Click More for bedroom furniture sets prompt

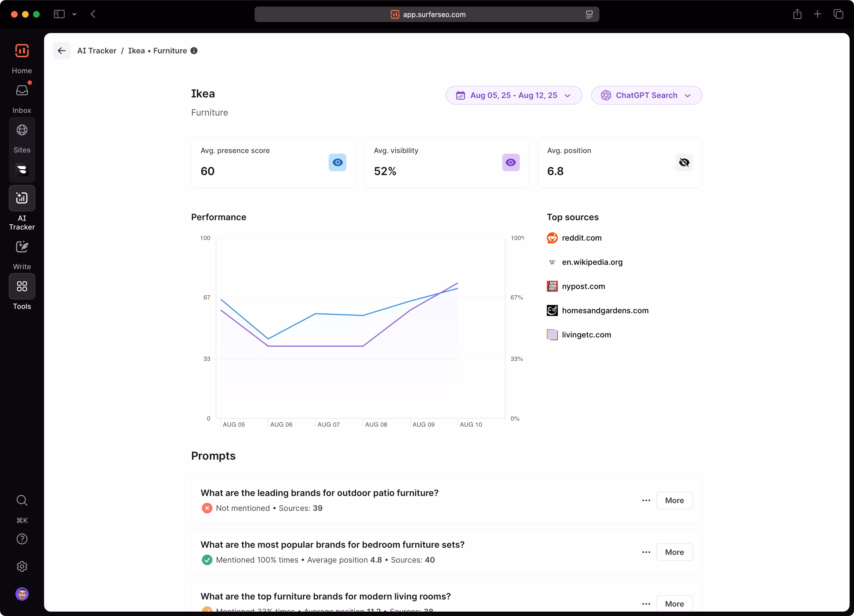pyautogui.click(x=674, y=552)
